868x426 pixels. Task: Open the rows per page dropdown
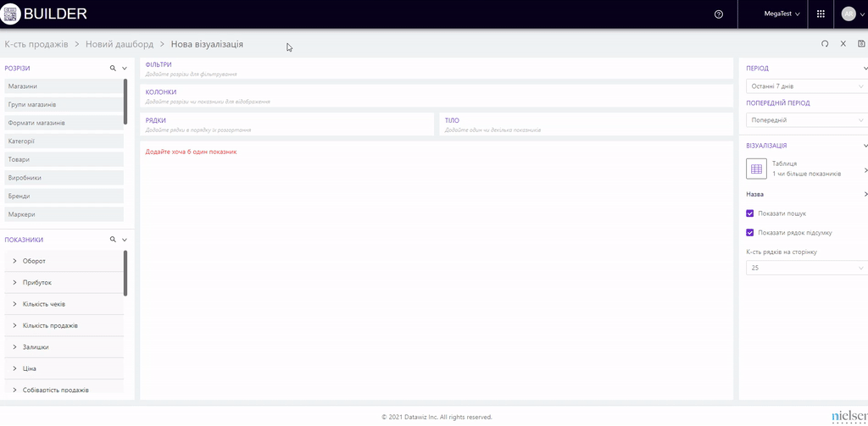tap(805, 268)
